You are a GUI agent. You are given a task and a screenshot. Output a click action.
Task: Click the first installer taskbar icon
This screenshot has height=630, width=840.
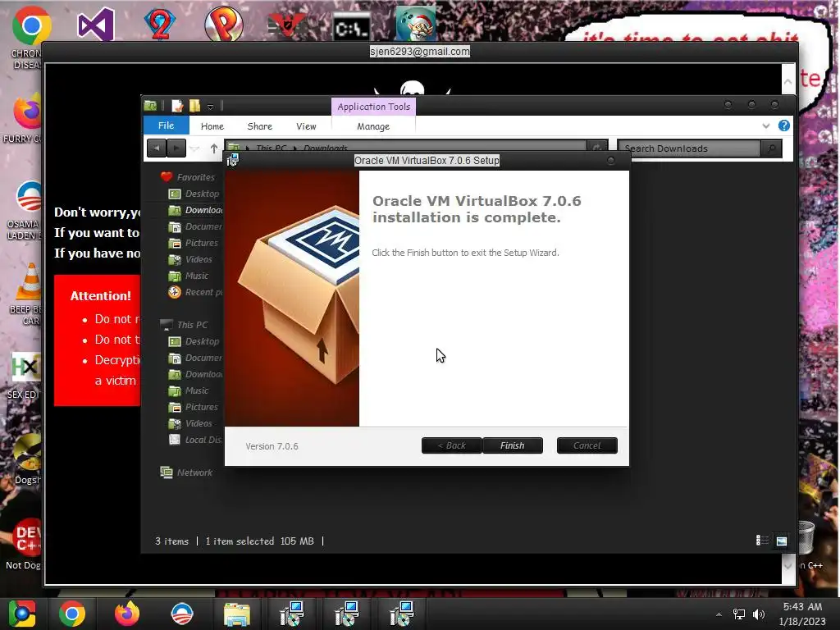(292, 614)
